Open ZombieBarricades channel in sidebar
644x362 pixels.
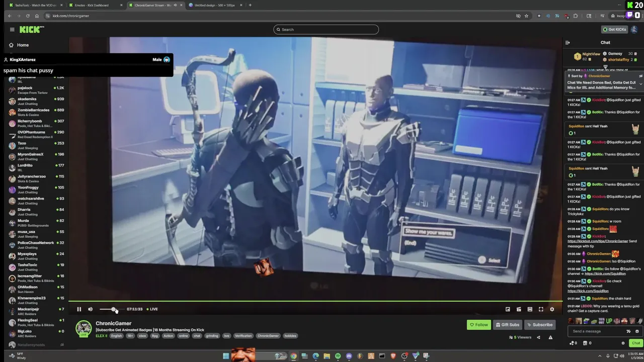click(36, 113)
